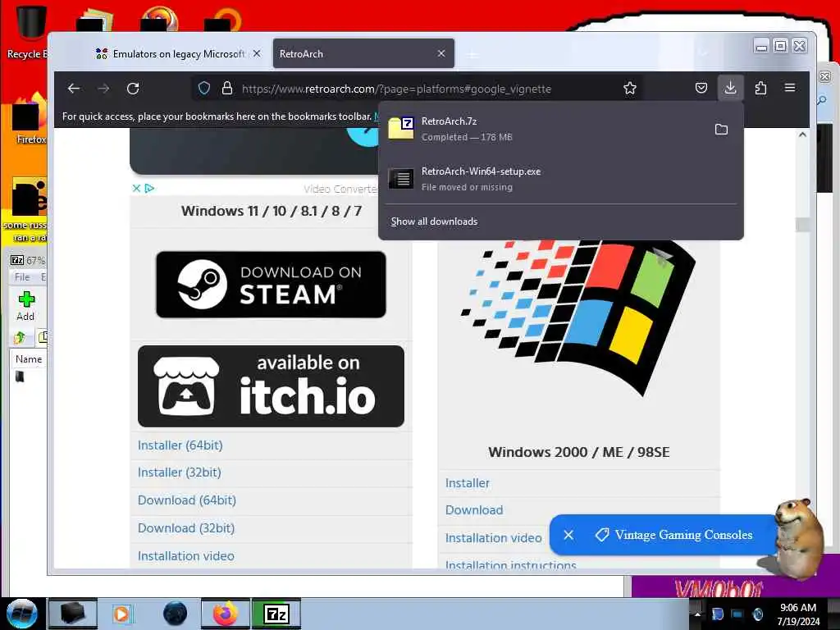This screenshot has width=840, height=630.
Task: Open Installer (32bit) link
Action: tap(180, 472)
